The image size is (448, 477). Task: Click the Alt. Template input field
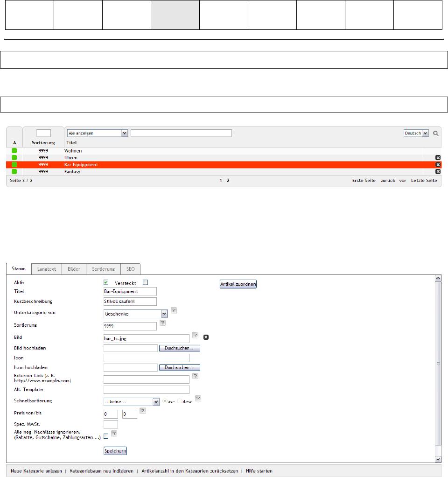146,389
